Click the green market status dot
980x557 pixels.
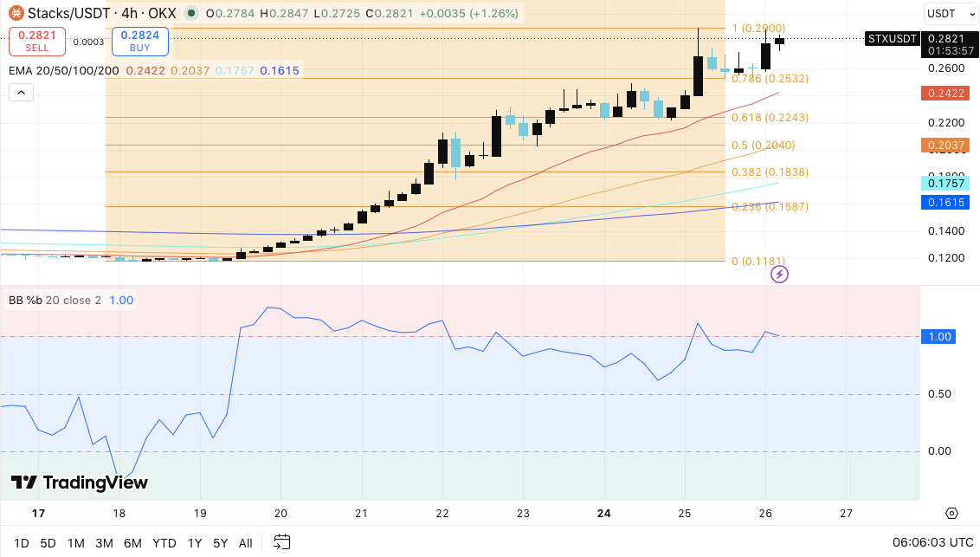click(191, 13)
